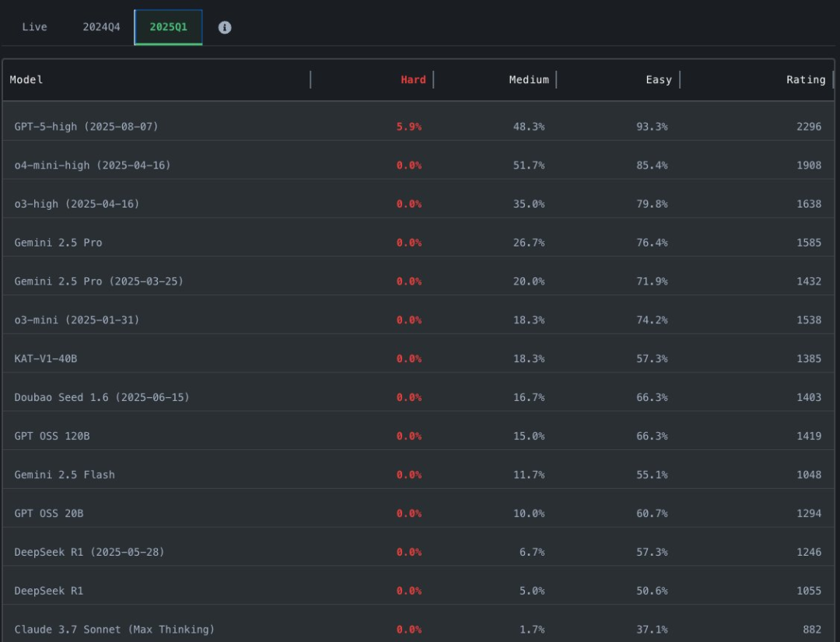Select the GPT-5-high (2025-08-07) row name
The height and width of the screenshot is (642, 840).
(x=86, y=127)
